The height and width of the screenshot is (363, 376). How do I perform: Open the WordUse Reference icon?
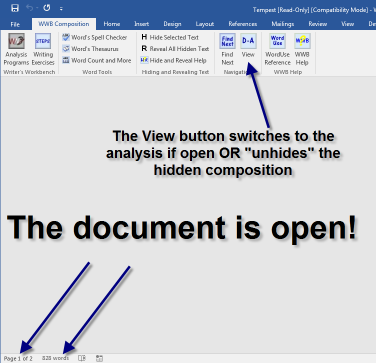click(277, 49)
